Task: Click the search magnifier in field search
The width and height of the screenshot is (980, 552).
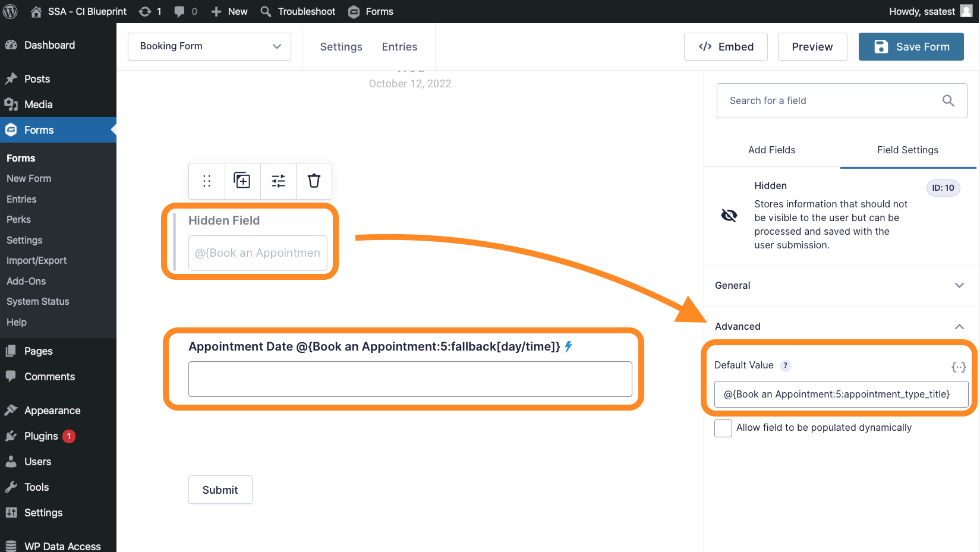Action: click(x=948, y=101)
